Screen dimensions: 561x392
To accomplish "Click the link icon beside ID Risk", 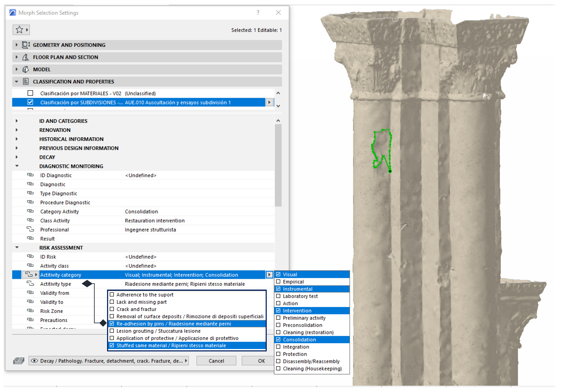I will click(30, 256).
